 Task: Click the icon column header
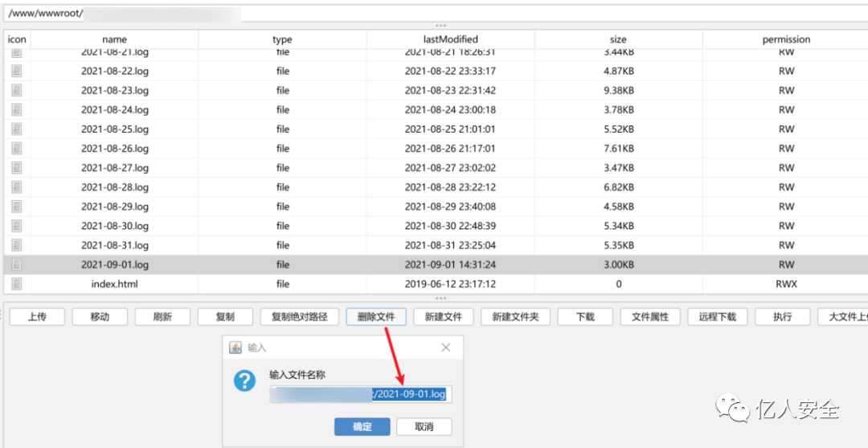17,39
